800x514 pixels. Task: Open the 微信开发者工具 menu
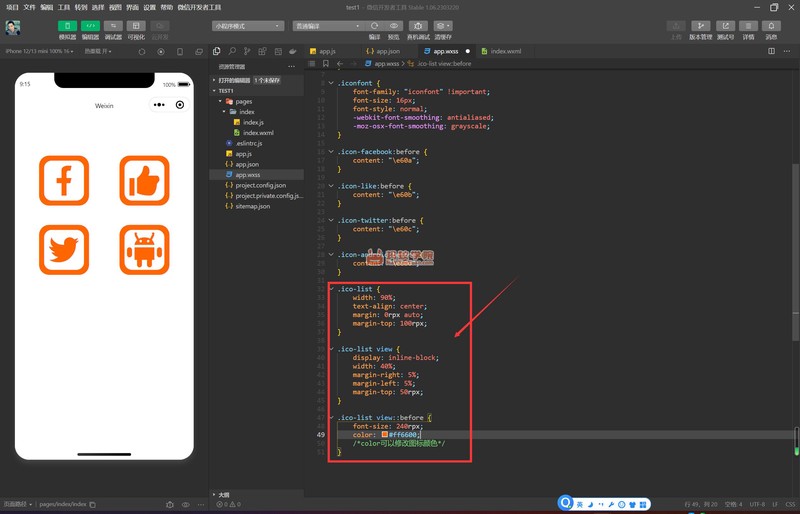pyautogui.click(x=199, y=7)
